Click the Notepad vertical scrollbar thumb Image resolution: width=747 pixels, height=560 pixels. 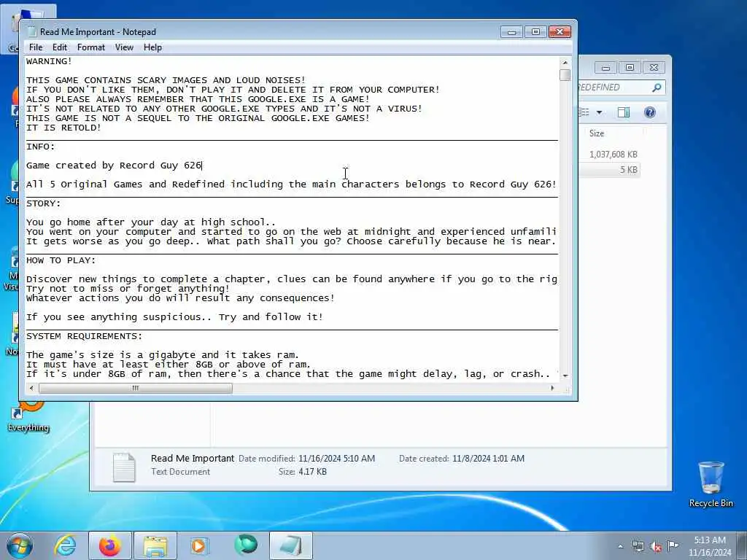pyautogui.click(x=565, y=75)
